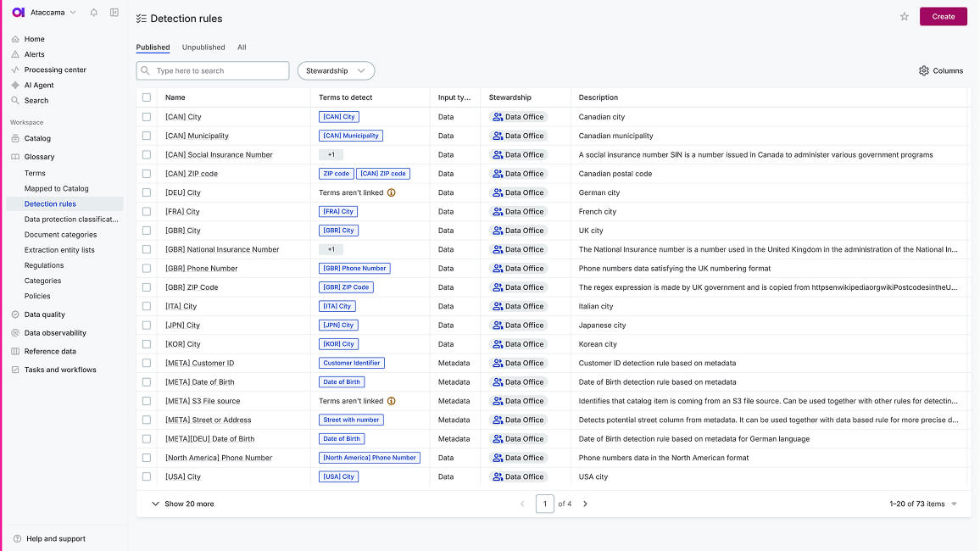Click the search input field
Screen dimensions: 980x551
pyautogui.click(x=213, y=70)
